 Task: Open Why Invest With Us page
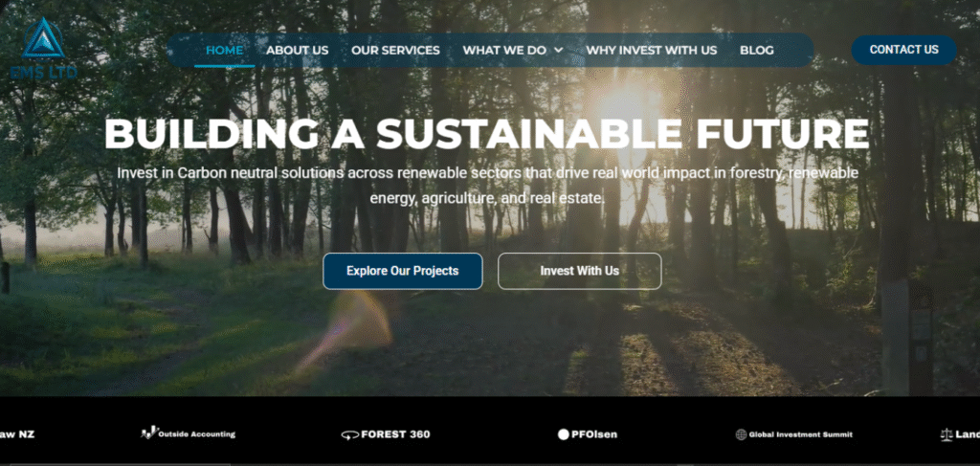[x=651, y=50]
